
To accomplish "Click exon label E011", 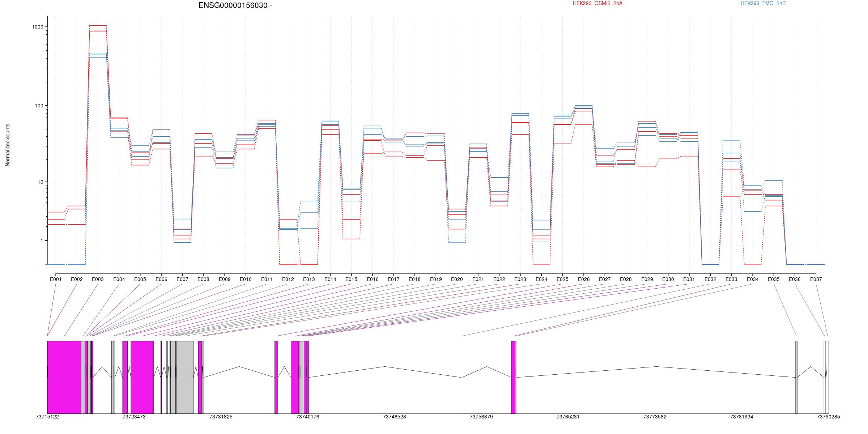I will pos(267,279).
